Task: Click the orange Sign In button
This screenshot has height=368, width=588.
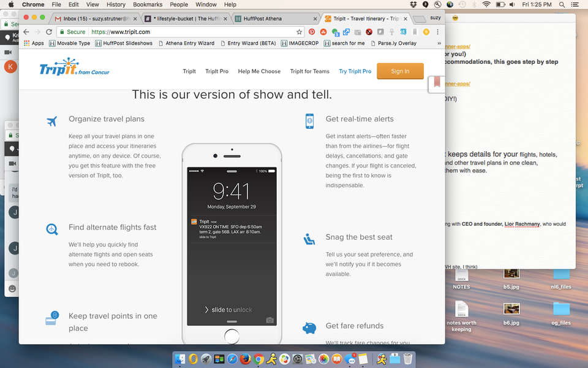Action: coord(400,71)
